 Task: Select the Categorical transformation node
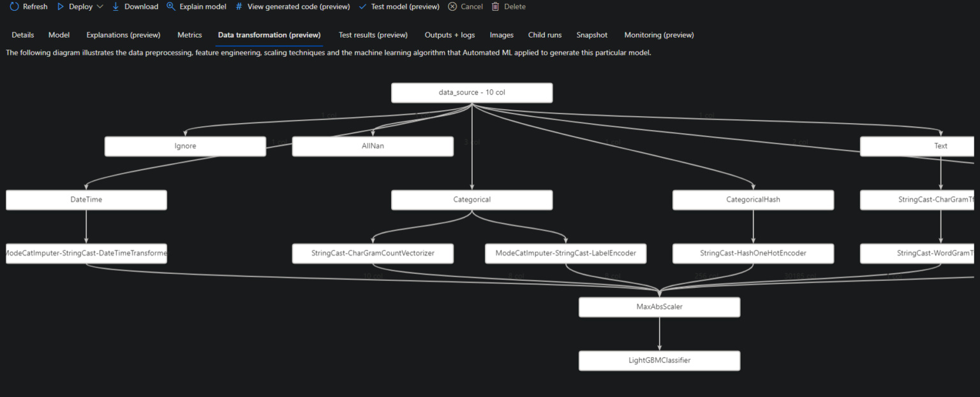click(471, 199)
